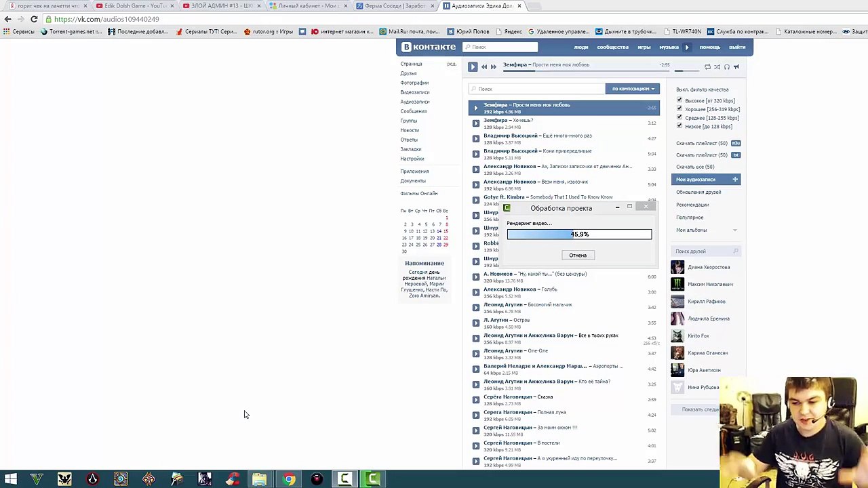Play Сергей Наговицын – В постели track

click(x=475, y=446)
